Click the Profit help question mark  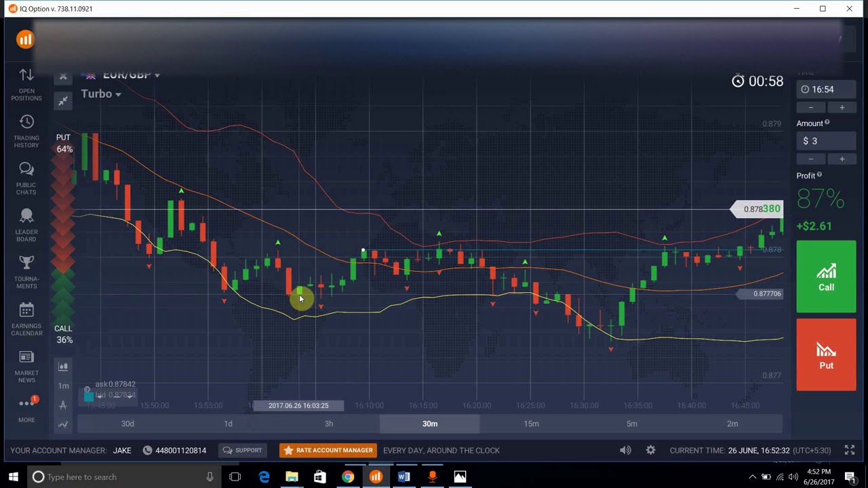pos(819,175)
